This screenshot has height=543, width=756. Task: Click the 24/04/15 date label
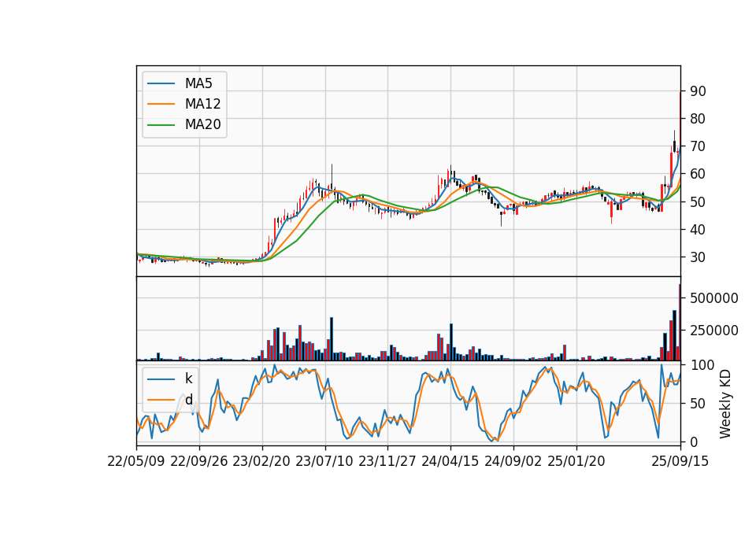(450, 461)
